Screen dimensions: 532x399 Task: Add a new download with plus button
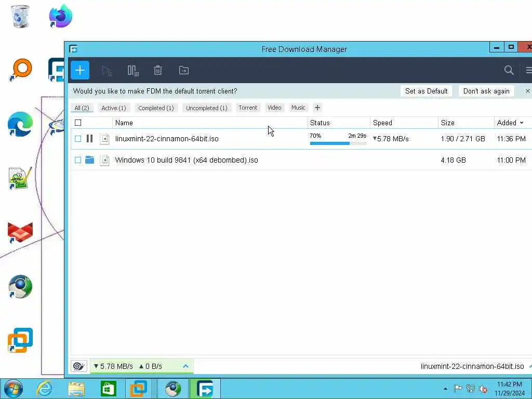tap(79, 70)
